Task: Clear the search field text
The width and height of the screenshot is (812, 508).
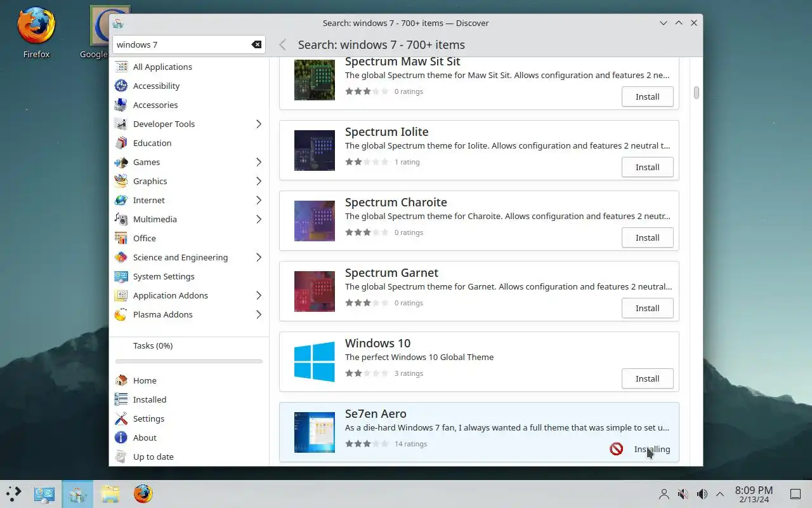Action: 256,44
